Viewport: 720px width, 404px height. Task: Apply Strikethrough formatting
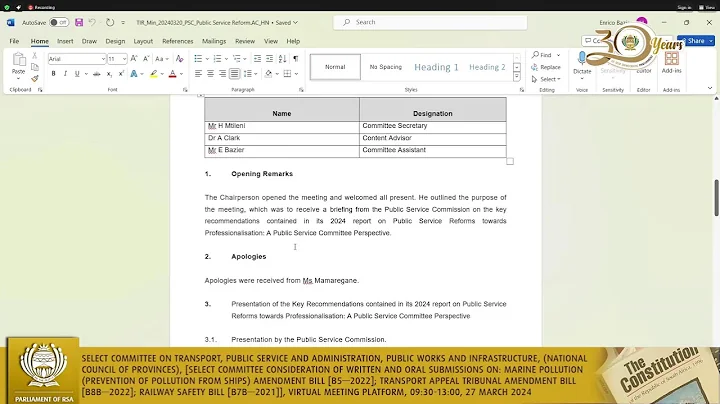coord(96,73)
